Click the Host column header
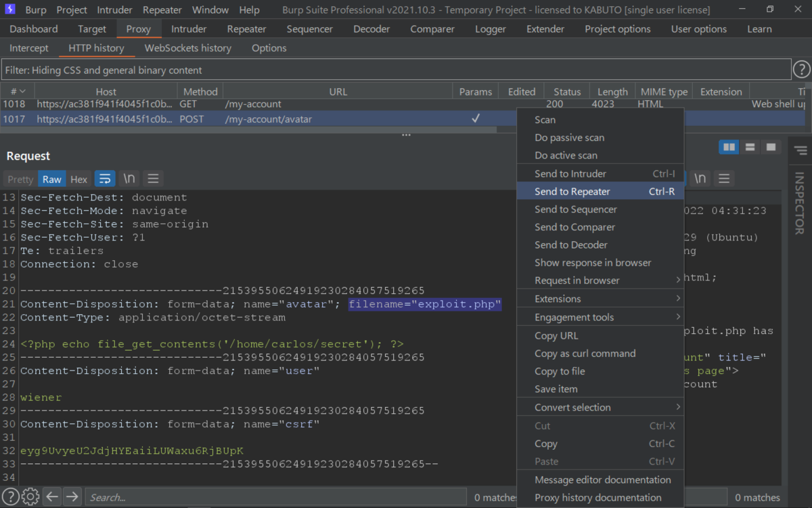The width and height of the screenshot is (812, 508). pos(106,91)
